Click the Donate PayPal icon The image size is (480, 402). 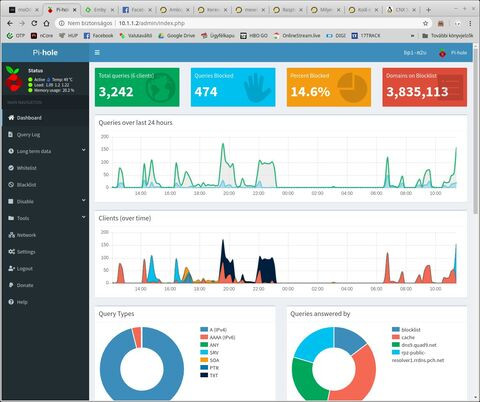tap(11, 285)
